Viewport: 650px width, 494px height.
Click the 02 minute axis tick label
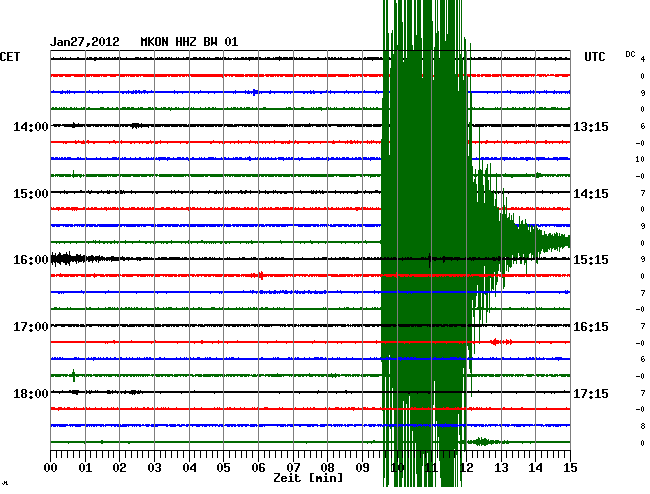(x=119, y=467)
